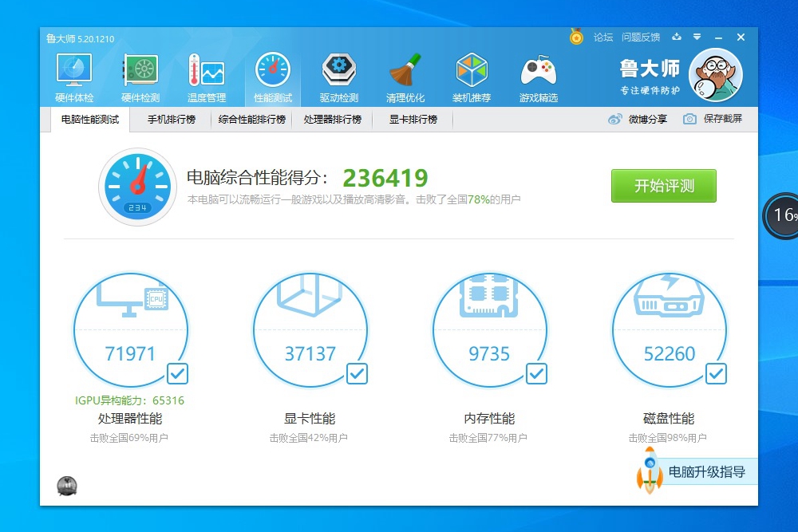Viewport: 798px width, 532px height.
Task: Open 电脑升级指导 upgrade guide
Action: [706, 471]
